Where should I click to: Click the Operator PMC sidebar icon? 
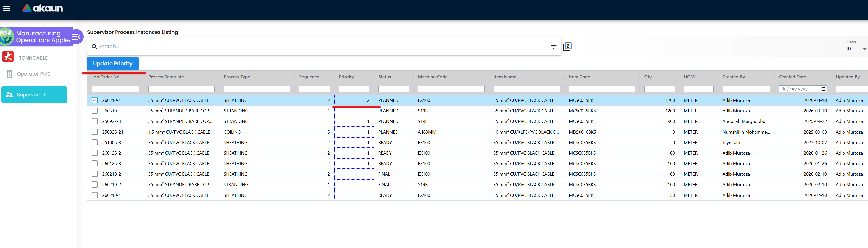click(10, 74)
